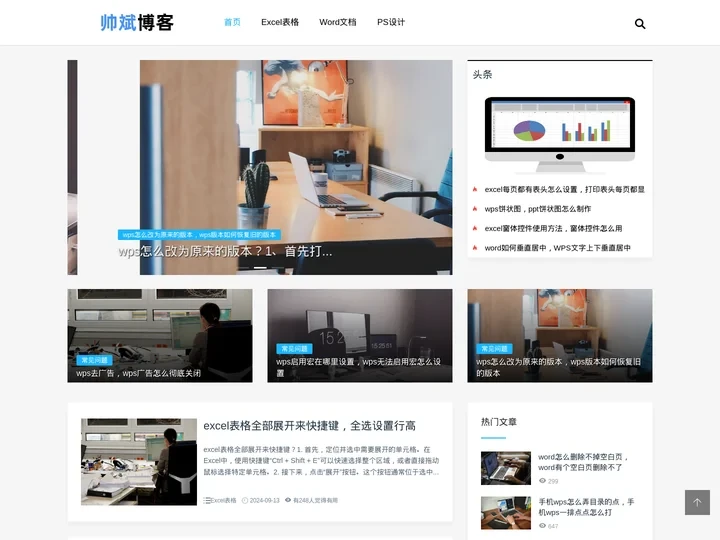Open the PS设计 nav menu
The image size is (720, 540).
pyautogui.click(x=391, y=22)
